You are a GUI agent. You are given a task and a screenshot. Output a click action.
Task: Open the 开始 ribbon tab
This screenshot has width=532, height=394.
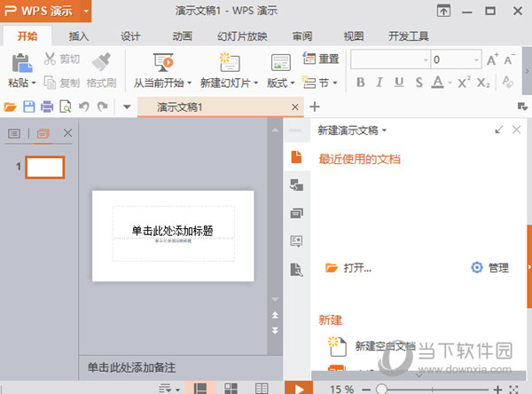(27, 36)
